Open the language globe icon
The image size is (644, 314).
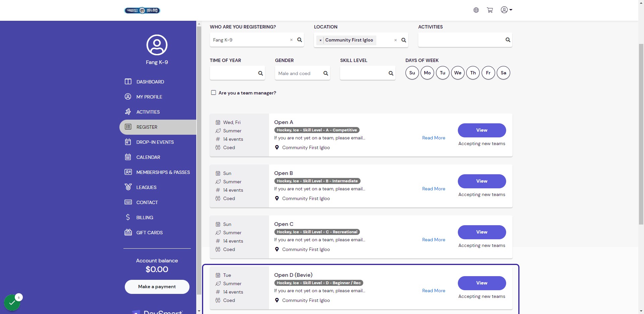476,10
